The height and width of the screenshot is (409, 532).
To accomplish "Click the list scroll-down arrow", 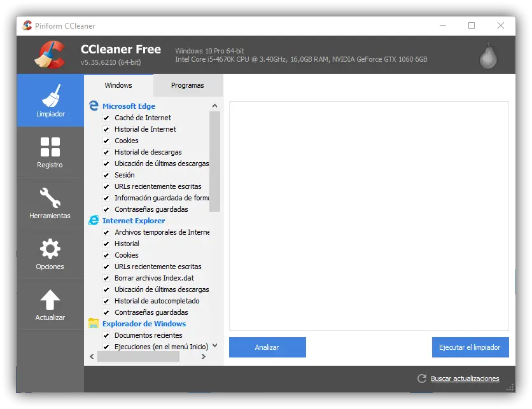I will coord(214,345).
